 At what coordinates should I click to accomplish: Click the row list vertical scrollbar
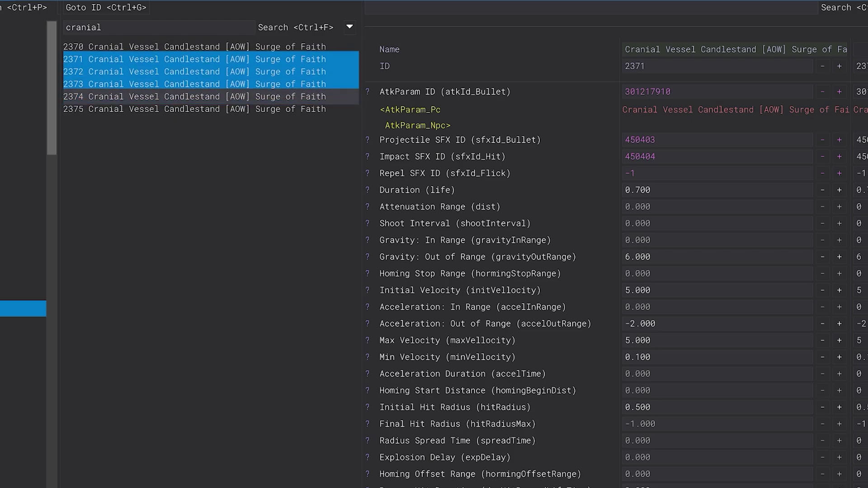click(x=52, y=88)
